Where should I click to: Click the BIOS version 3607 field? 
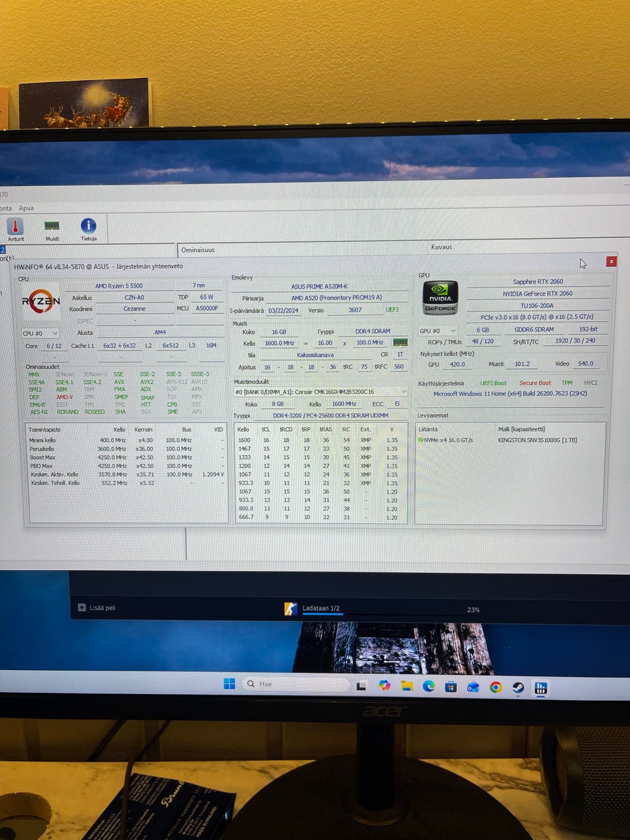pyautogui.click(x=354, y=310)
